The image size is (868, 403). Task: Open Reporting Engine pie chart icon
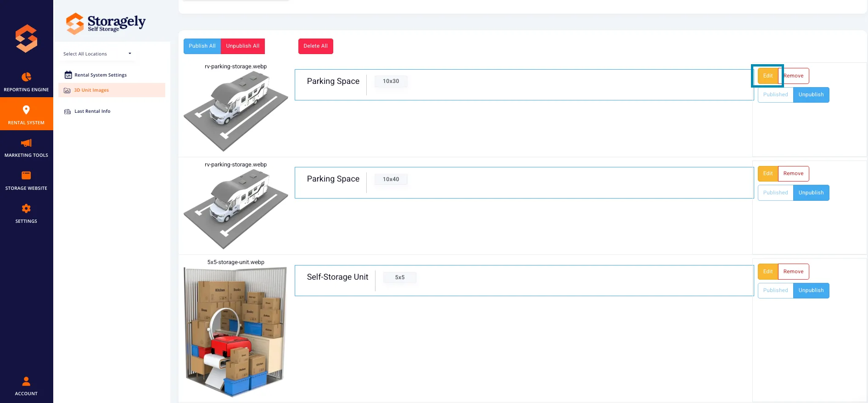(x=26, y=77)
